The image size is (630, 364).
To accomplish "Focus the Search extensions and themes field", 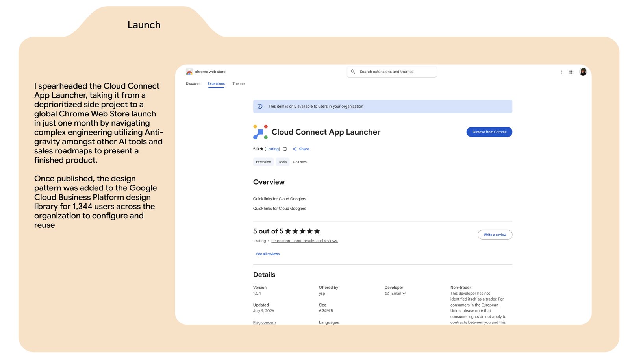I will 392,72.
